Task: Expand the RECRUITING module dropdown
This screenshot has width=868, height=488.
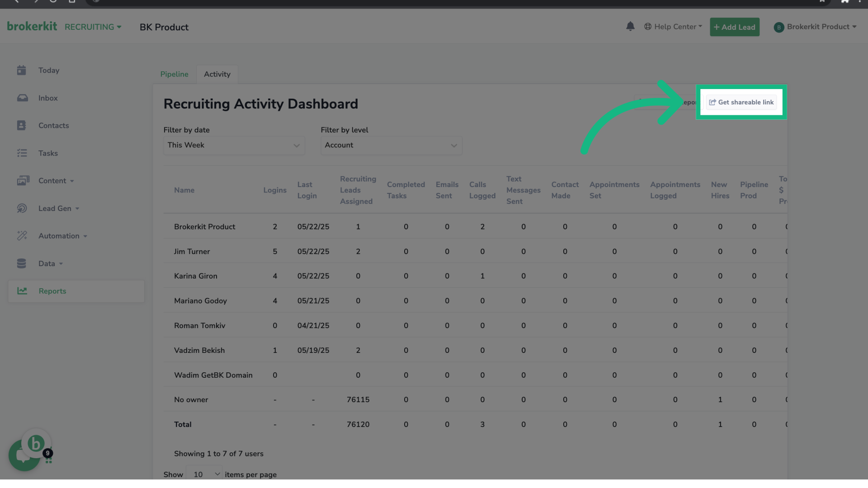Action: [93, 27]
